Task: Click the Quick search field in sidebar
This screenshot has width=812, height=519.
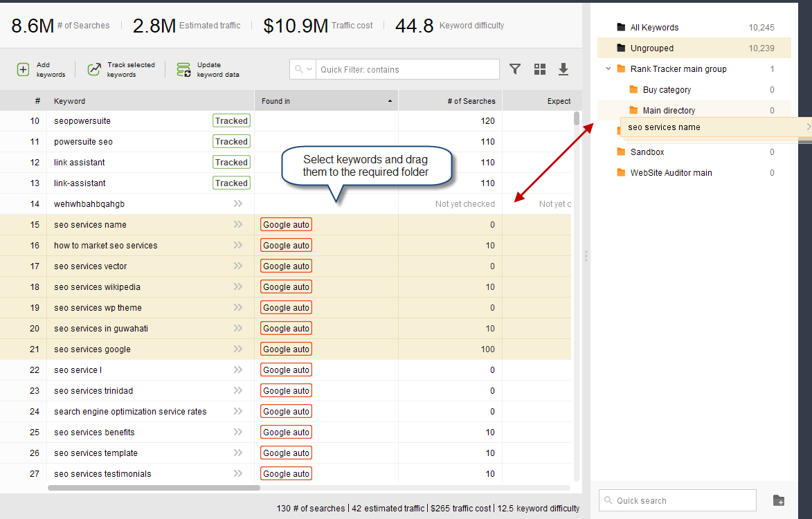Action: tap(678, 500)
